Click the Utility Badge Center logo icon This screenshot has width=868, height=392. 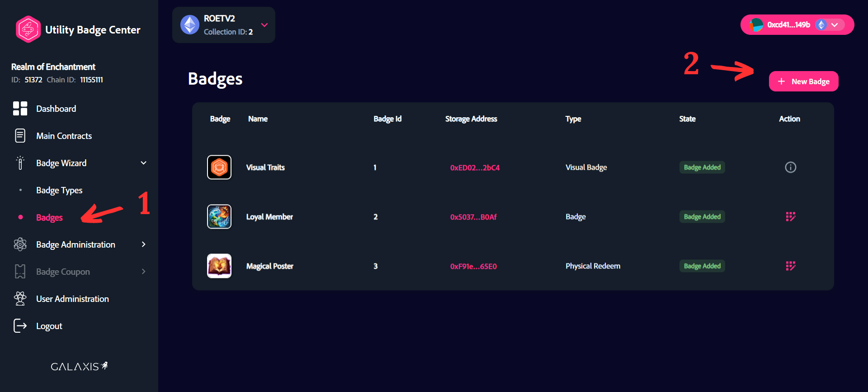(x=28, y=29)
